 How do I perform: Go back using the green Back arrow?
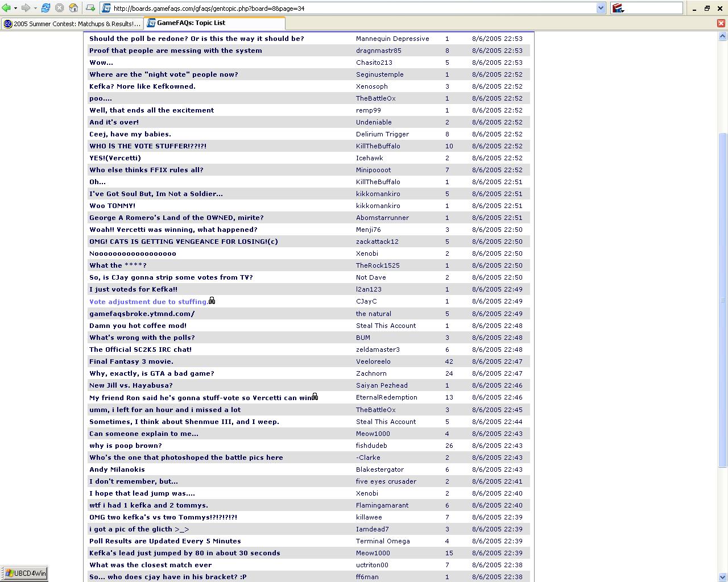point(6,8)
